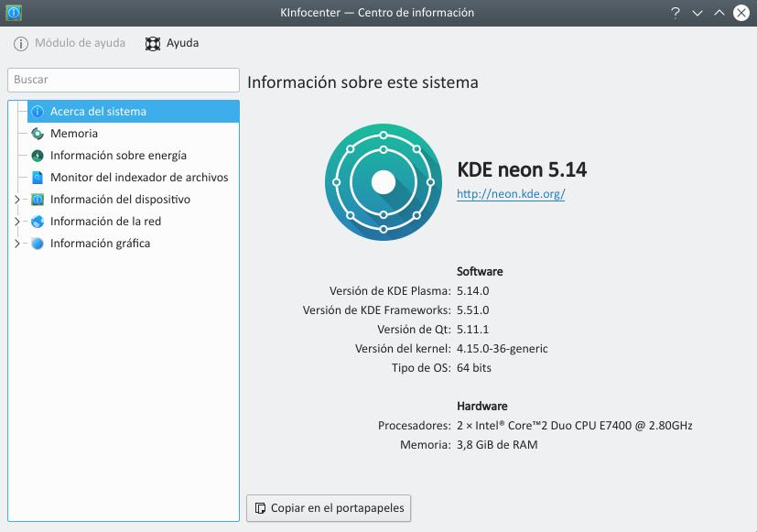This screenshot has height=532, width=757.
Task: Open the http://neon.kde.org/ link
Action: tap(511, 193)
